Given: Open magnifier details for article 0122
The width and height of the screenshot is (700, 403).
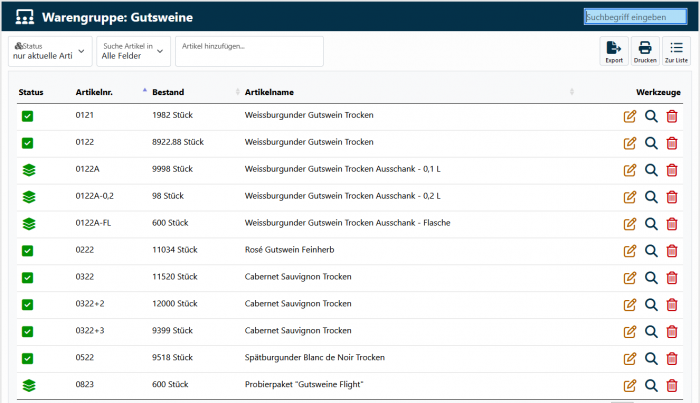Looking at the screenshot, I should click(x=651, y=143).
